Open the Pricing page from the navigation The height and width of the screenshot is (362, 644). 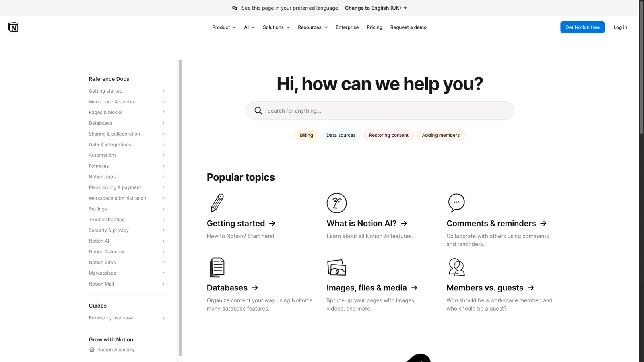[x=374, y=27]
